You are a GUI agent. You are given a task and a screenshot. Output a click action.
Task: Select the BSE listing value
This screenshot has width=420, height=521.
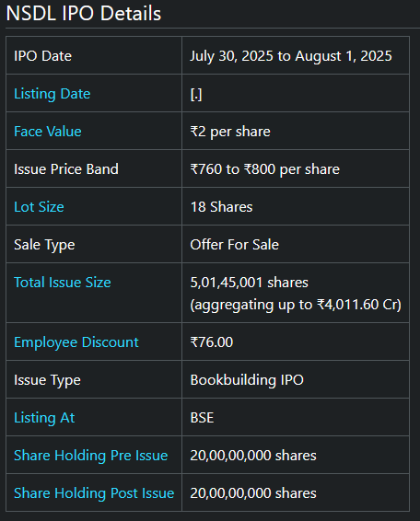[202, 418]
